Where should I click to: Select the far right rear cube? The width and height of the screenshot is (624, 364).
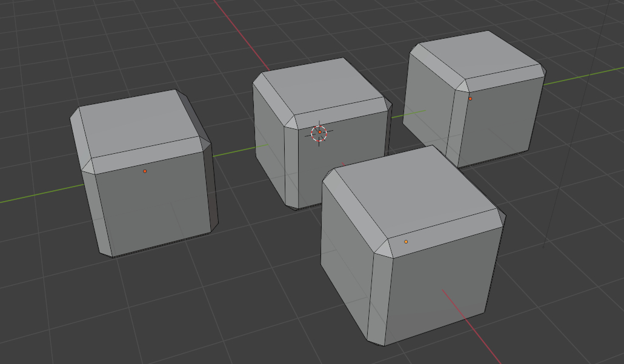tap(474, 99)
